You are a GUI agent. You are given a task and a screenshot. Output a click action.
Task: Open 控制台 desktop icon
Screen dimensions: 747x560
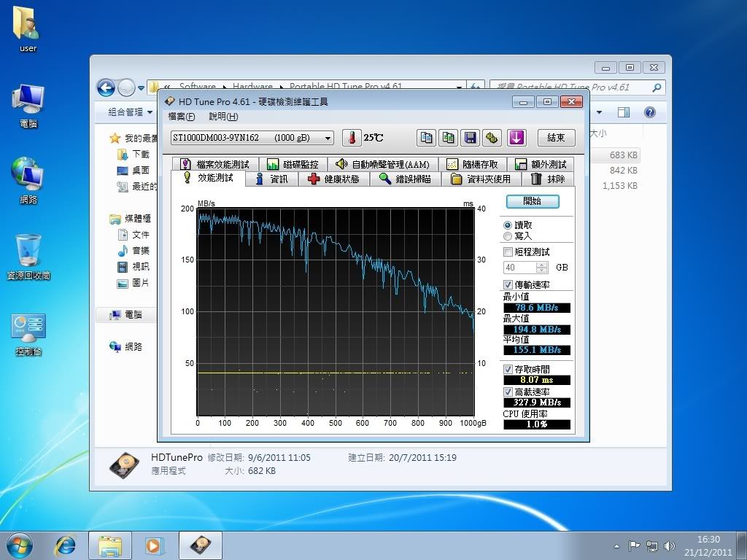pyautogui.click(x=28, y=334)
